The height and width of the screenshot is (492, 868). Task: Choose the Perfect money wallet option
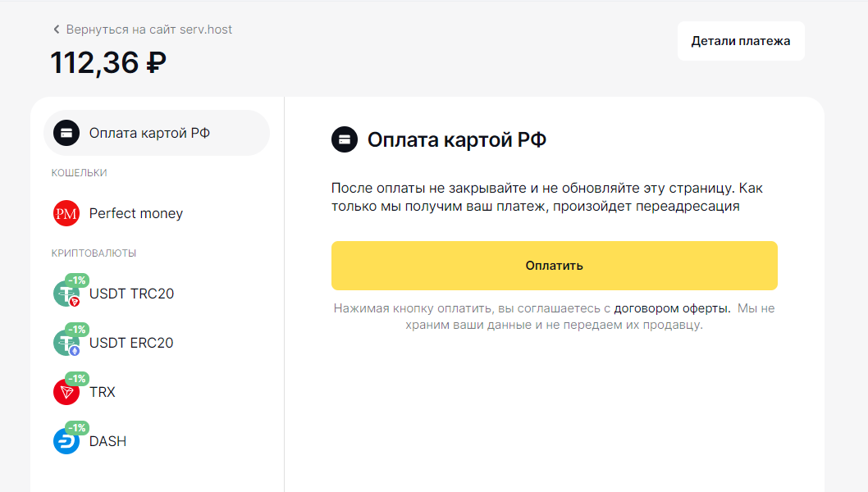[x=136, y=214]
